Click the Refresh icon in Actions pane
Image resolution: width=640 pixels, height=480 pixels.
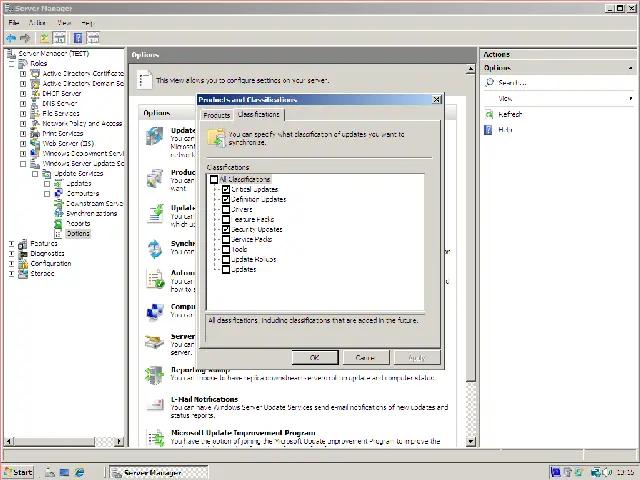tap(489, 114)
